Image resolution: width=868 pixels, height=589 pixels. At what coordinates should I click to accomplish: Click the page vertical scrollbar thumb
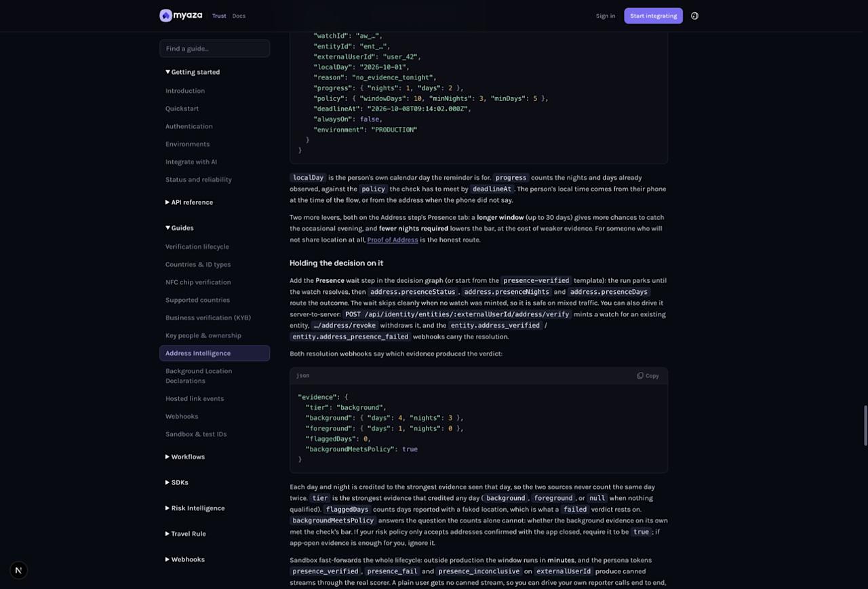tap(865, 425)
